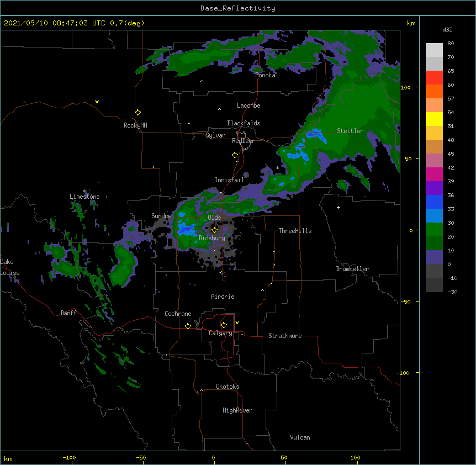Screen dimensions: 476x465
Task: Click the Sylvan city label
Action: 215,135
